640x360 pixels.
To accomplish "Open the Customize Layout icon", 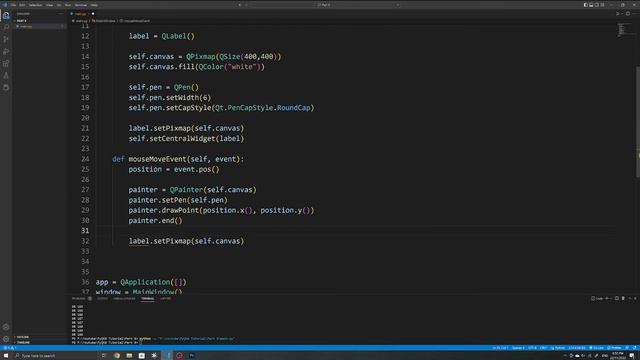I will point(602,5).
